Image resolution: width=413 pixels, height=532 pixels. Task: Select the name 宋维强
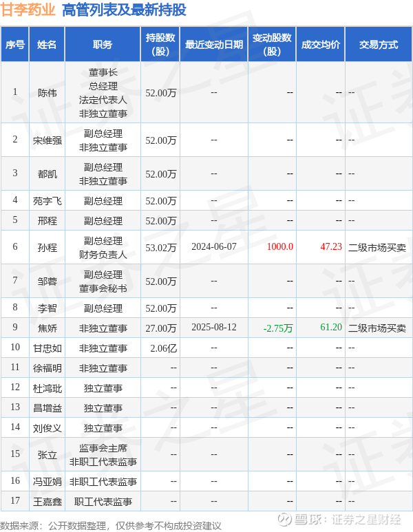pos(47,140)
